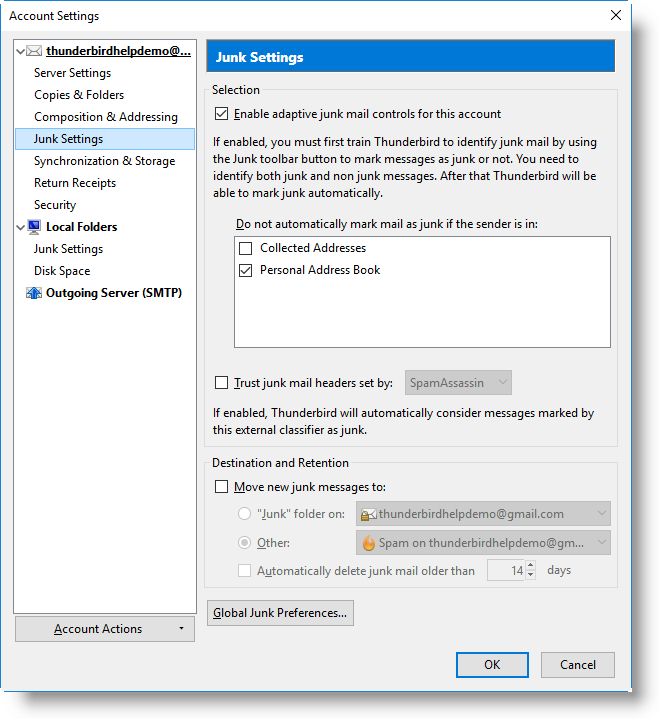The height and width of the screenshot is (719, 659).
Task: Close the Account Settings dialog
Action: point(616,15)
